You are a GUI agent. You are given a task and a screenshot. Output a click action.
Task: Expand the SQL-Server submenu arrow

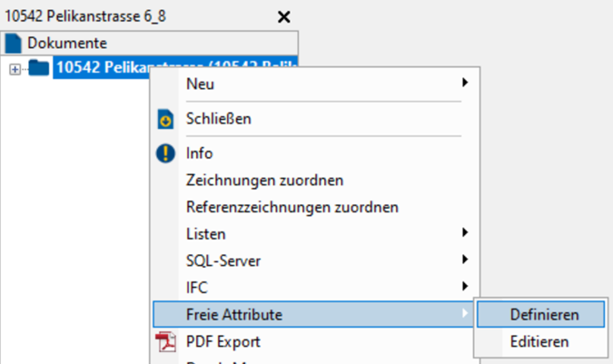[x=465, y=261]
